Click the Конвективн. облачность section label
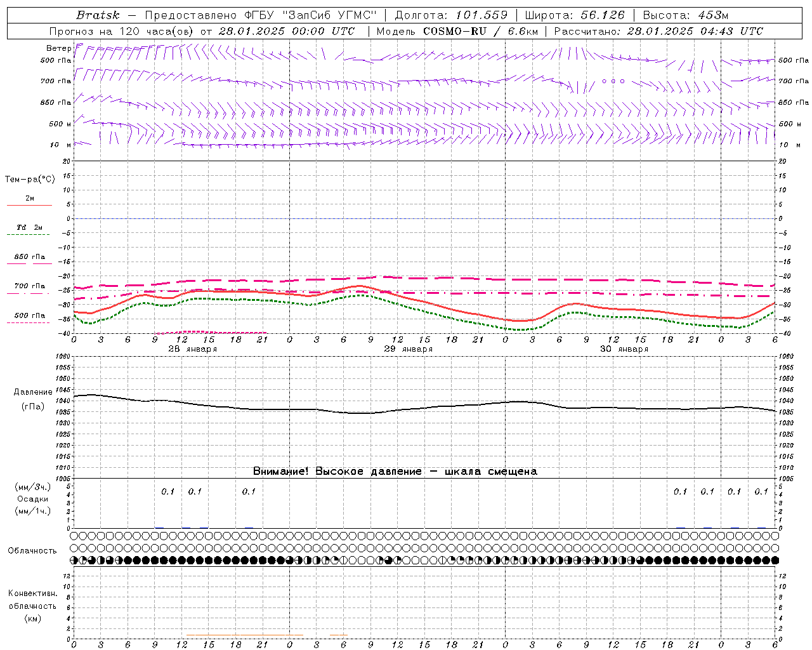Viewport: 812px width, 650px height. pyautogui.click(x=32, y=600)
